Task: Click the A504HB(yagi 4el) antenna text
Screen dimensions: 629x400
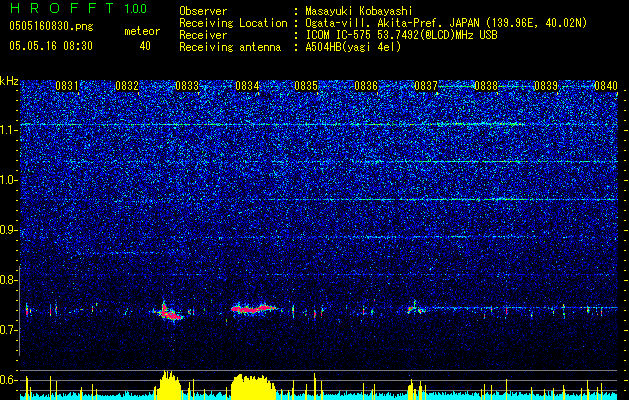Action: point(353,47)
